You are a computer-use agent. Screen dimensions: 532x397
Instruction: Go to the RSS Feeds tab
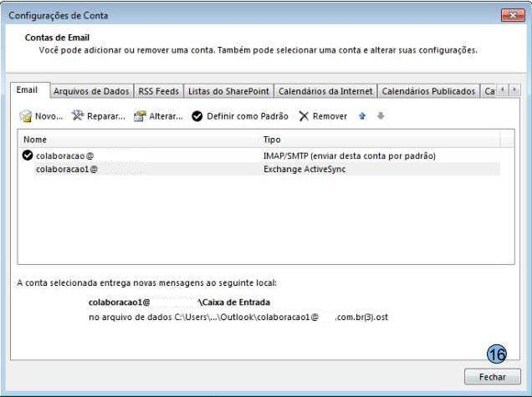[158, 91]
